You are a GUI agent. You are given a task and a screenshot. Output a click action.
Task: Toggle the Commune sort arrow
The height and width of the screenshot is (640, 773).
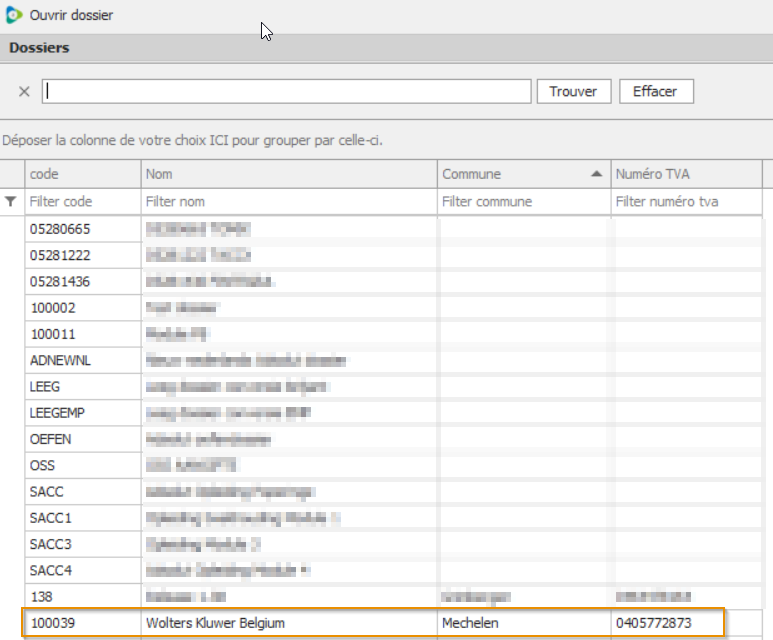(597, 174)
